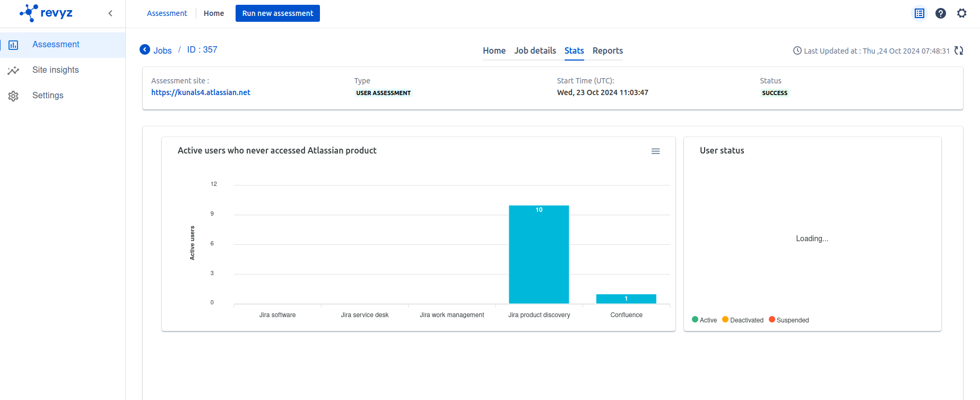This screenshot has width=980, height=400.
Task: Switch to the Home tab
Action: coord(494,51)
